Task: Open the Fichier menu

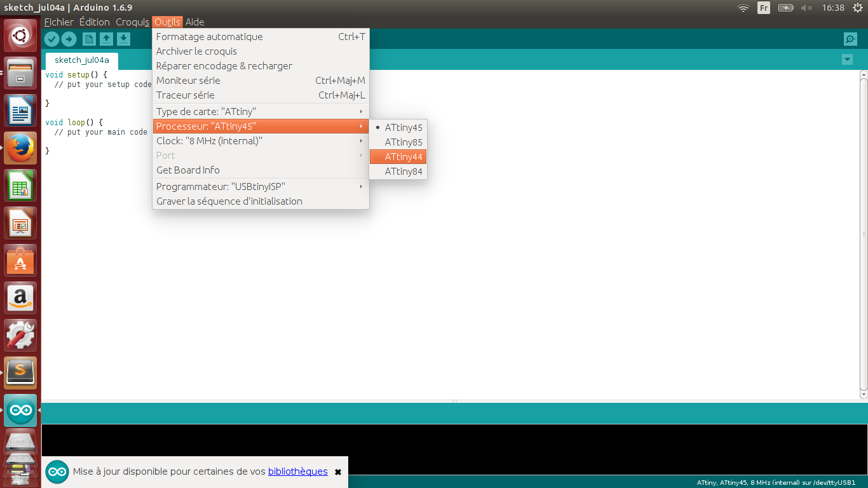Action: (59, 22)
